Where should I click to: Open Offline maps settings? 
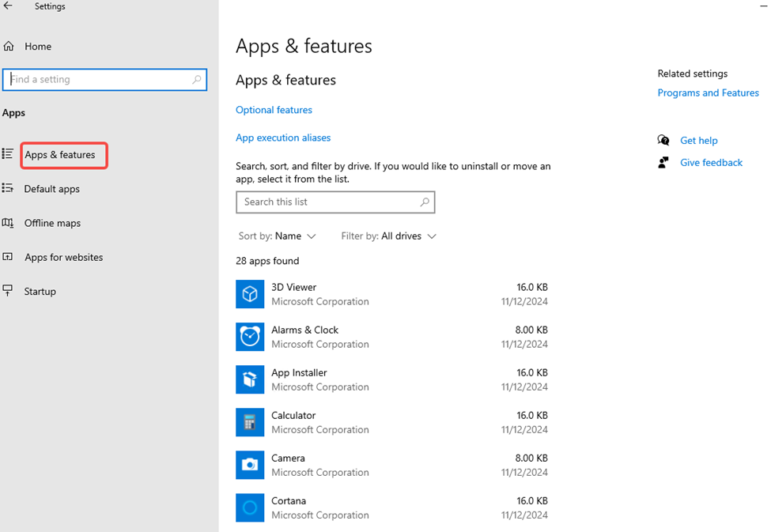click(x=52, y=223)
